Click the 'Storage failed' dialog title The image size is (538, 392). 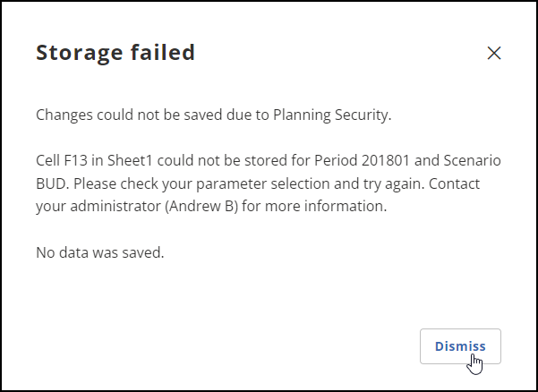click(x=115, y=53)
